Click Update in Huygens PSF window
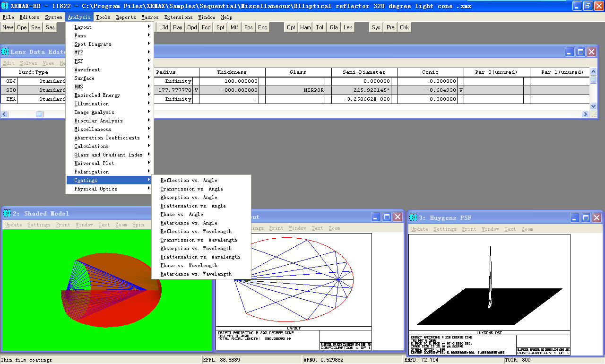The height and width of the screenshot is (364, 605). click(420, 229)
